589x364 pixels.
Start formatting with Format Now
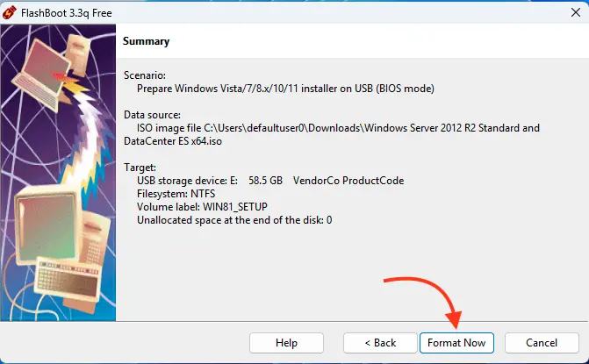click(456, 343)
